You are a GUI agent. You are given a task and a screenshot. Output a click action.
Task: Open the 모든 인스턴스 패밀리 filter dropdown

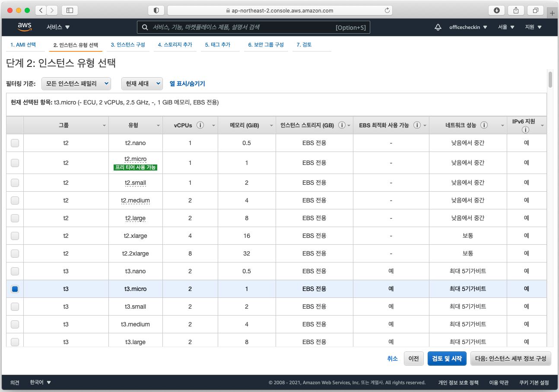(76, 84)
